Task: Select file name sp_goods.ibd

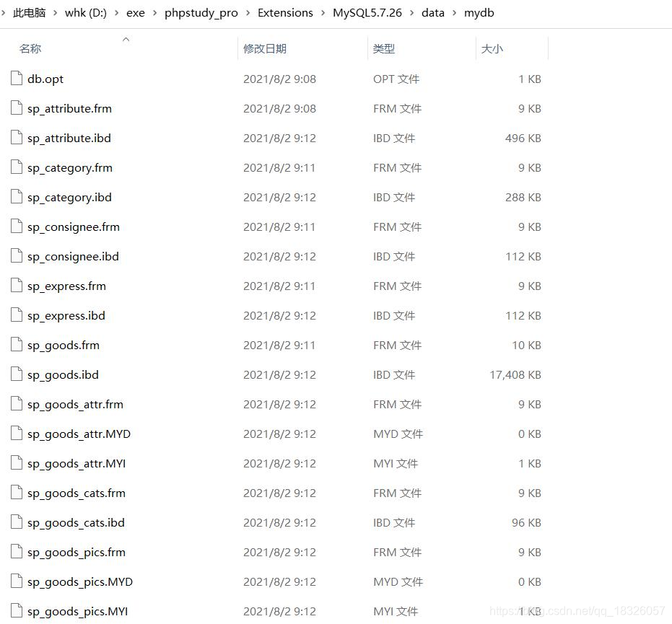Action: [x=63, y=374]
